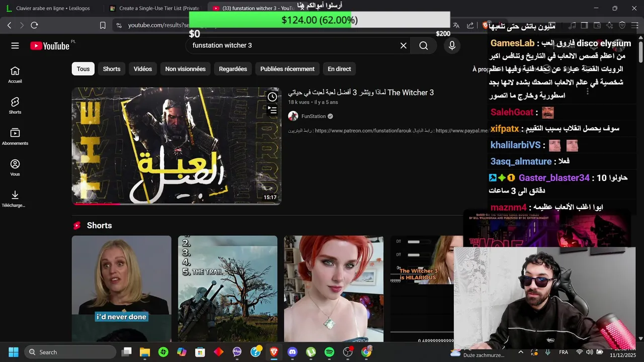644x362 pixels.
Task: Click Gaster_blaster34 username in chat
Action: coord(554,177)
